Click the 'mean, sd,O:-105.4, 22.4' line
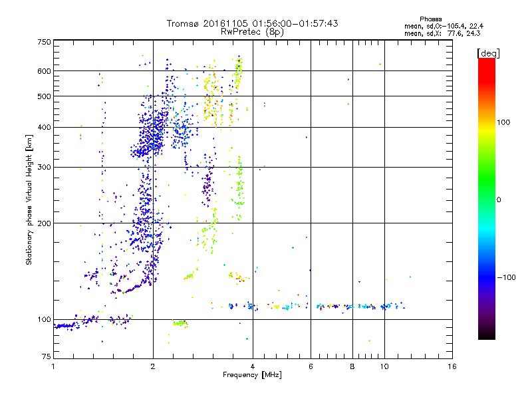The height and width of the screenshot is (399, 532). point(444,26)
